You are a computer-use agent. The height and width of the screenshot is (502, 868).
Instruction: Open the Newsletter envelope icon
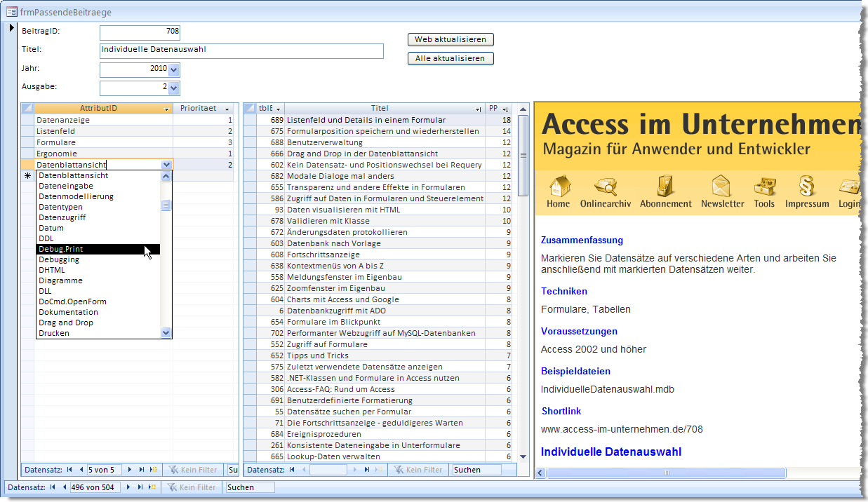pos(722,187)
